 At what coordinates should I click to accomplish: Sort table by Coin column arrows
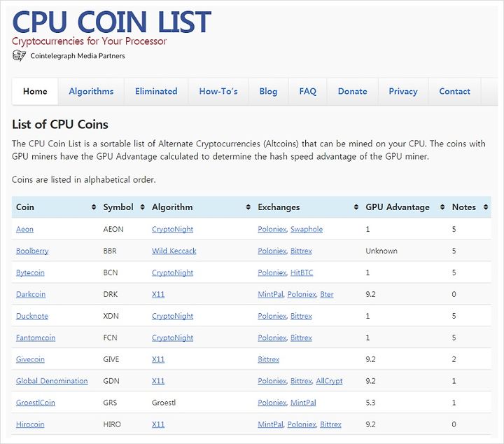click(94, 207)
